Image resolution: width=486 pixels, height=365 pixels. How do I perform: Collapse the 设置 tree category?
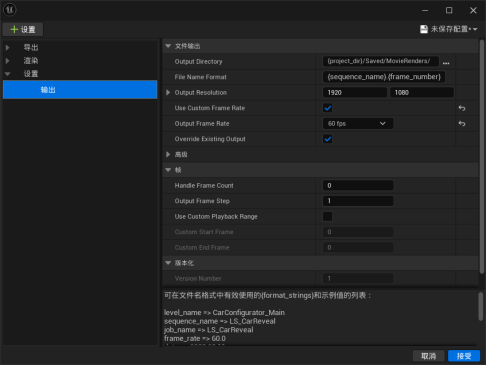pos(8,74)
